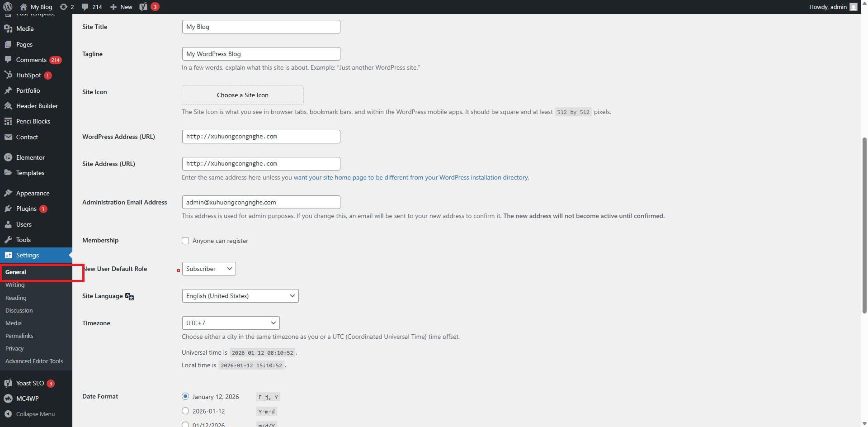This screenshot has width=868, height=427.
Task: Click the WordPress logo in admin bar
Action: pyautogui.click(x=8, y=7)
